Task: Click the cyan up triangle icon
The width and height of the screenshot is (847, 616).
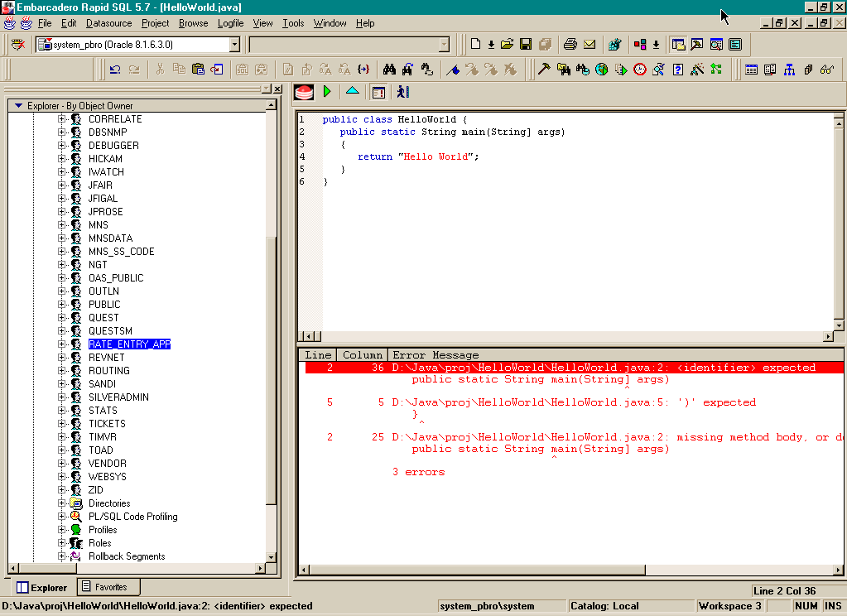Action: click(352, 91)
